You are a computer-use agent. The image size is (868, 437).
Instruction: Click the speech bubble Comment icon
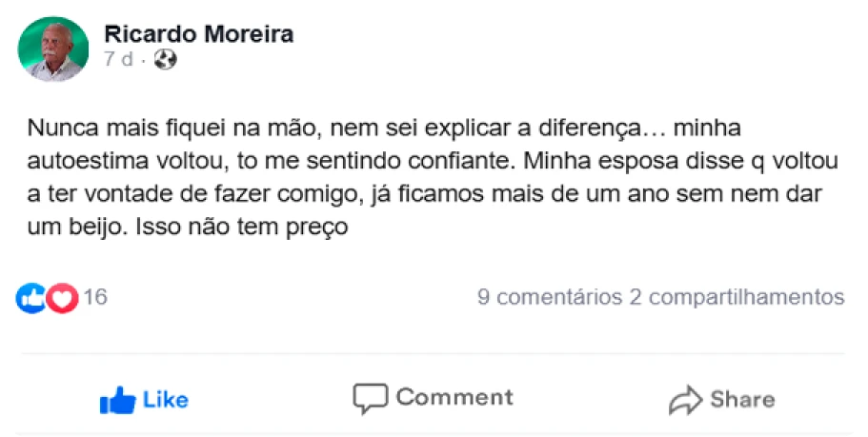click(370, 398)
